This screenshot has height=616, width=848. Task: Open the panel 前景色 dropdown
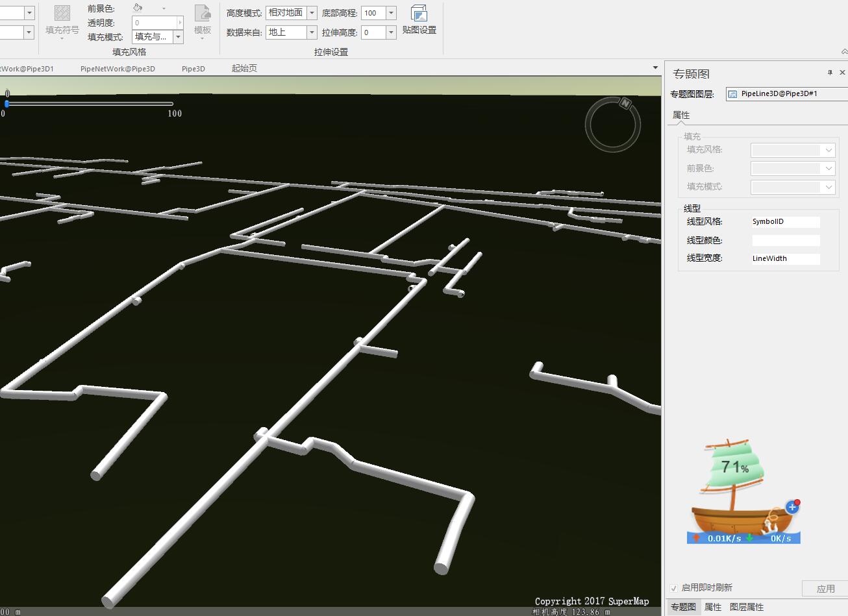click(793, 168)
